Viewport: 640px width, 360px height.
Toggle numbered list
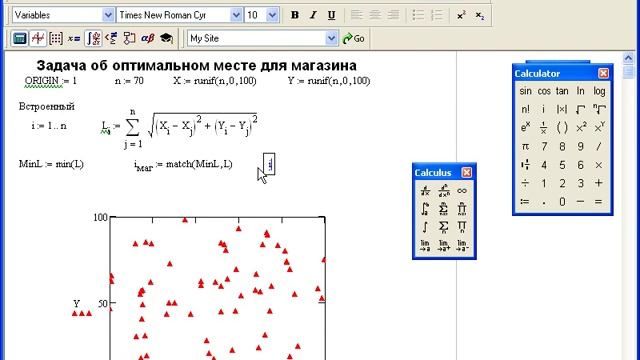point(436,16)
